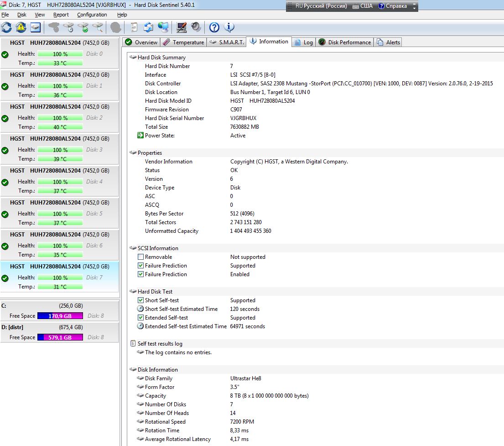The image size is (504, 446).
Task: Switch to the Disk Performance tab
Action: tap(344, 42)
